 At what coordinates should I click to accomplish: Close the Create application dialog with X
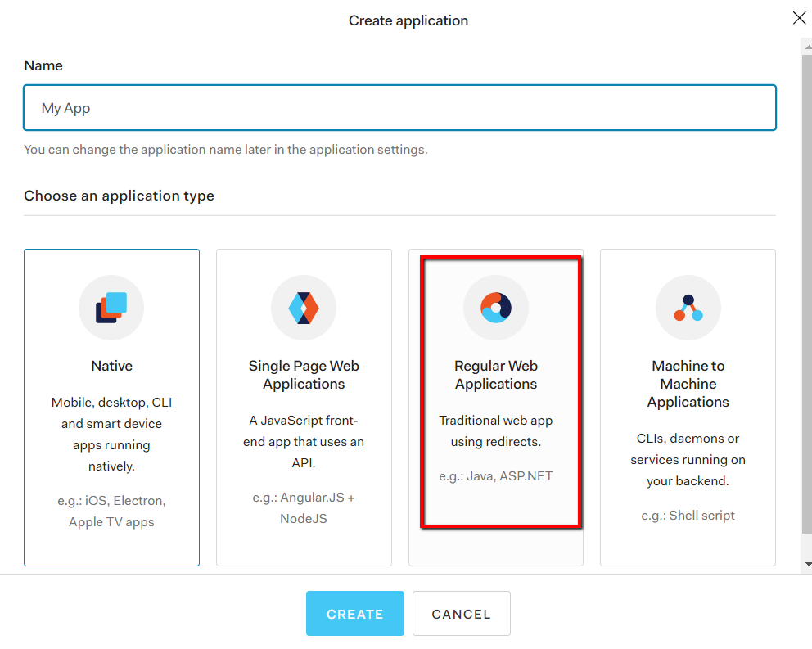click(799, 18)
